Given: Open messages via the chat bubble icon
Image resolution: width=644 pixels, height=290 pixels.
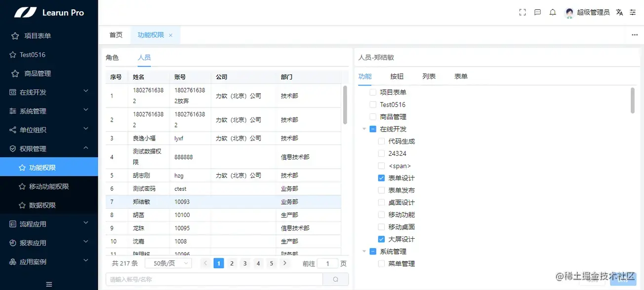Looking at the screenshot, I should (x=537, y=12).
